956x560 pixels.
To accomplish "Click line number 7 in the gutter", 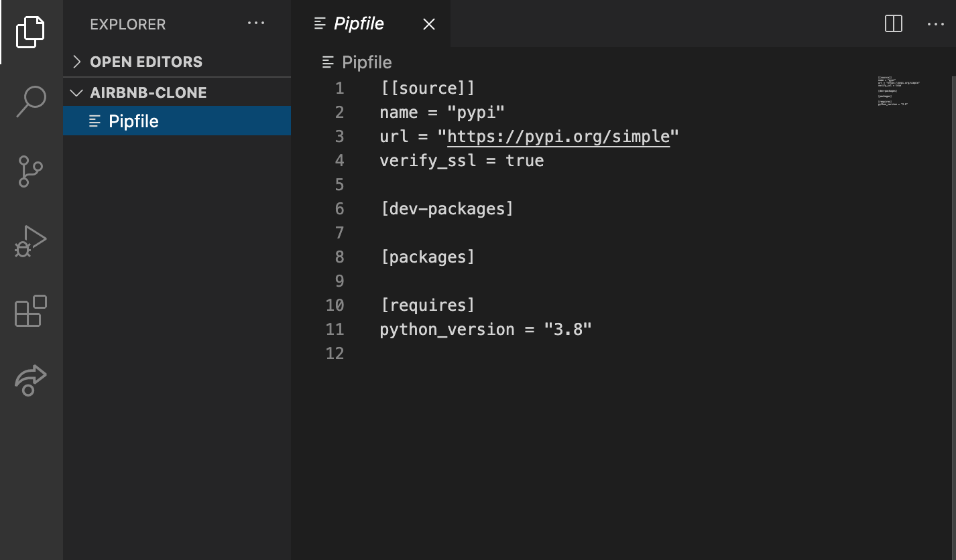I will click(x=339, y=233).
